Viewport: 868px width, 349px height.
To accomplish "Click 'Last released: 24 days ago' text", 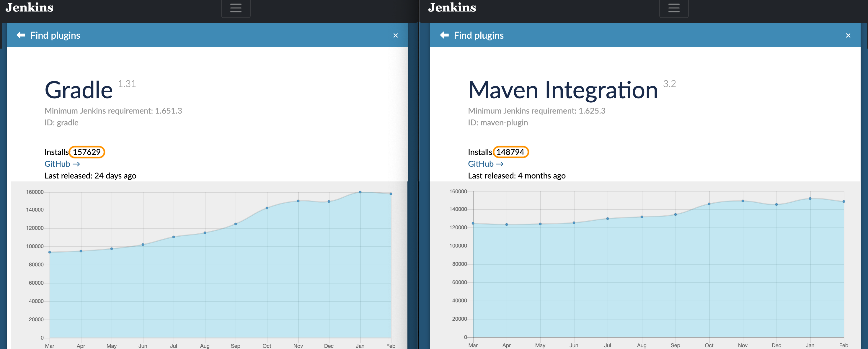I will tap(90, 176).
